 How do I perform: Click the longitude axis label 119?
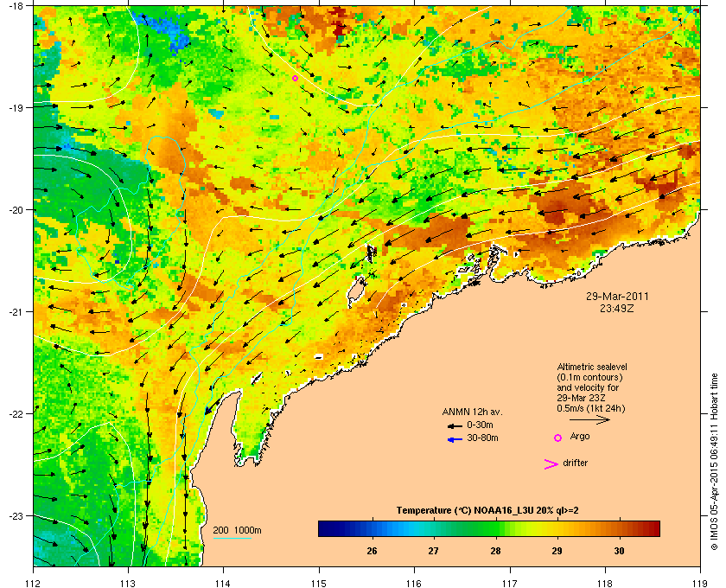[x=700, y=583]
